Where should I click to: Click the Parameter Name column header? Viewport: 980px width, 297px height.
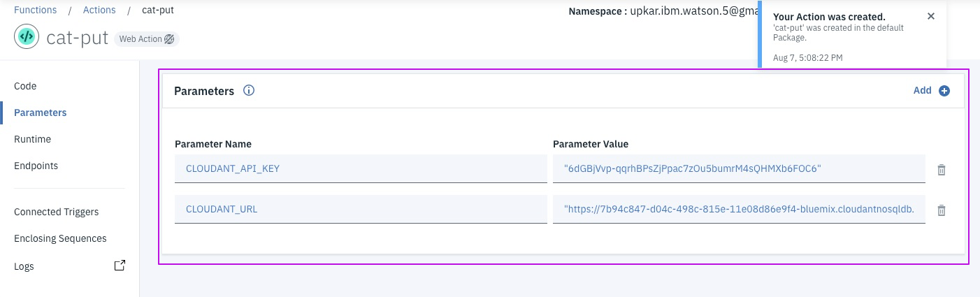pos(213,144)
